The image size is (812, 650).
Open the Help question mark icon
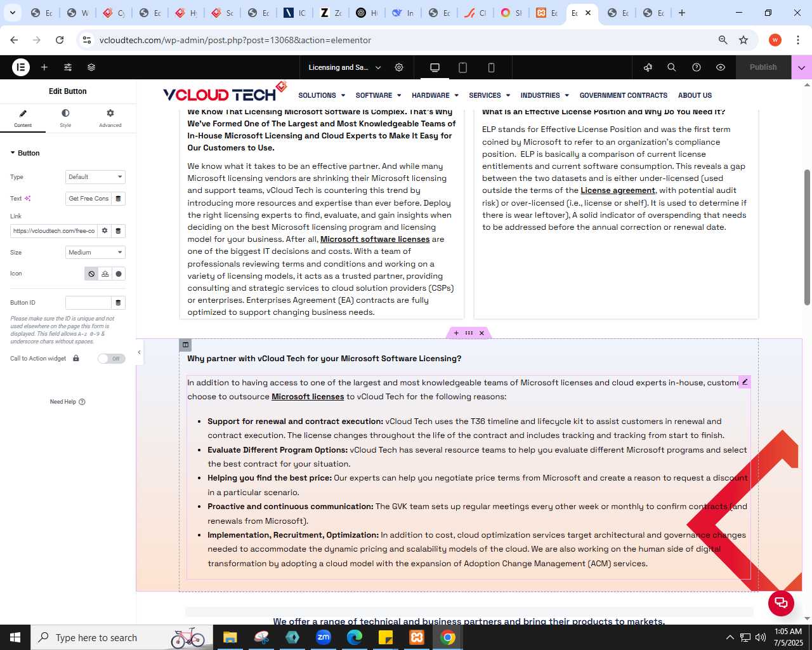[x=697, y=67]
